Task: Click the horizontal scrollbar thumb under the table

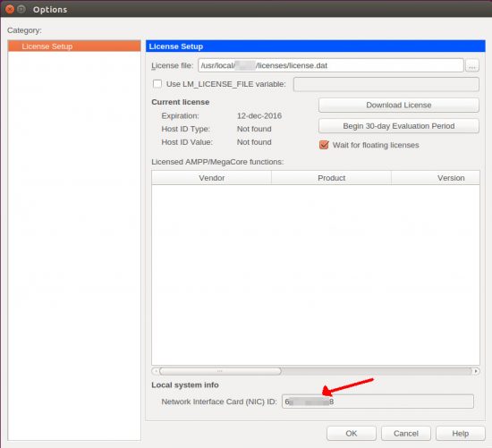Action: 220,371
